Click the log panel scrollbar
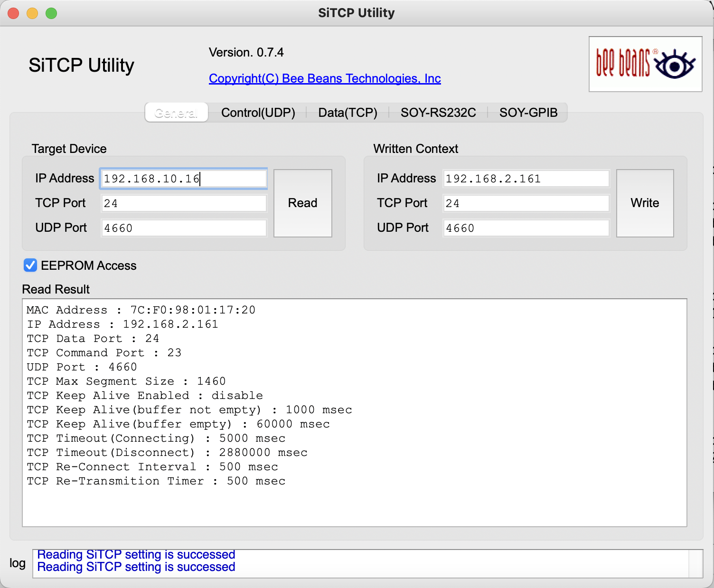 pos(695,563)
